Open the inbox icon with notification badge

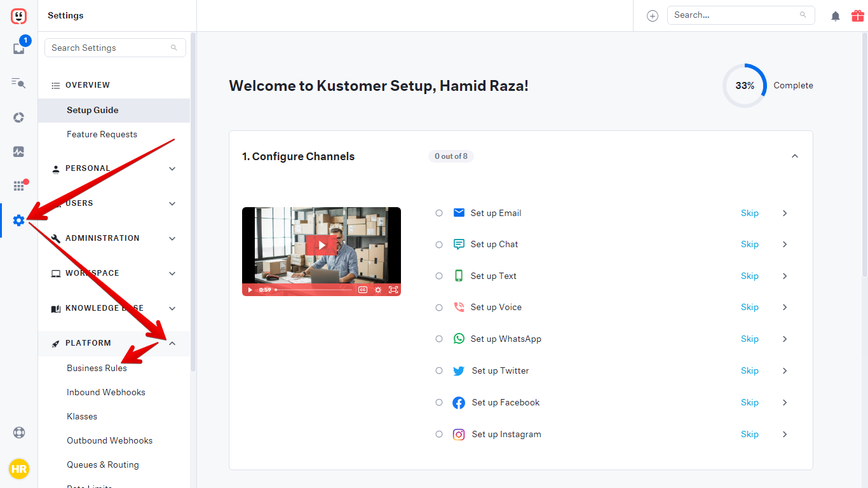[x=19, y=48]
